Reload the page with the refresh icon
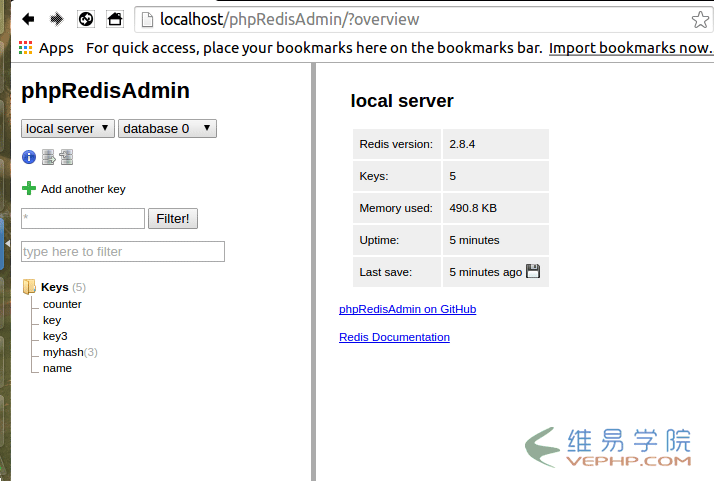This screenshot has height=481, width=714. point(86,19)
